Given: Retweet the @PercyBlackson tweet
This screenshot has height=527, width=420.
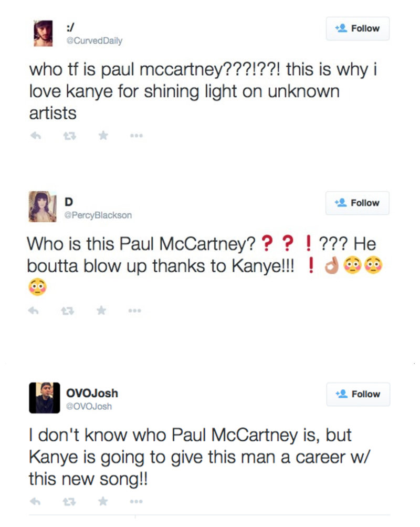Looking at the screenshot, I should pos(68,311).
